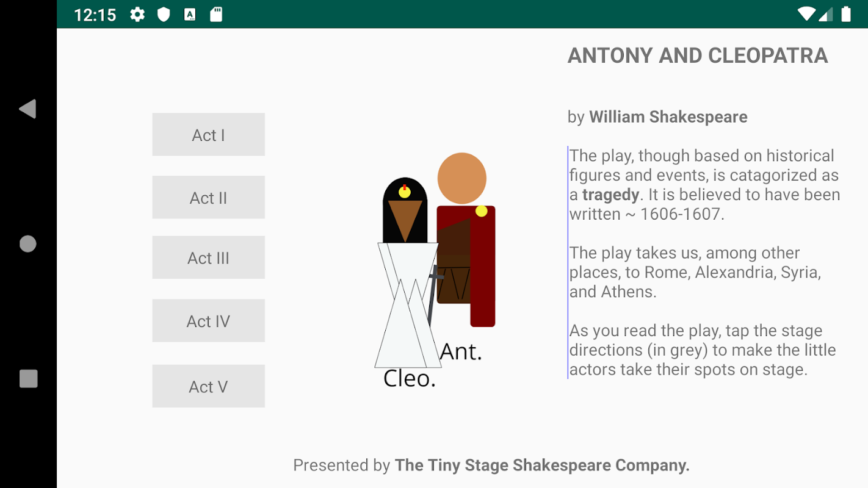Tap the Android home circle icon
The height and width of the screenshot is (488, 868).
coord(28,244)
